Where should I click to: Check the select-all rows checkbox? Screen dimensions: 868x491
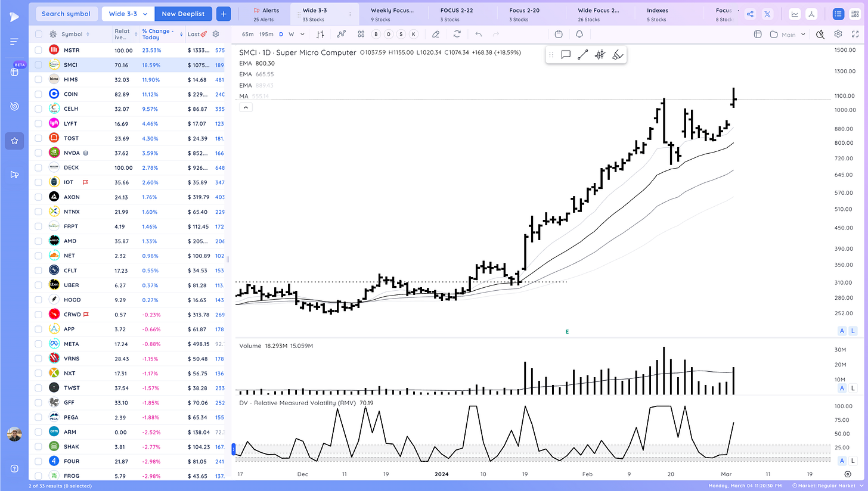(x=39, y=35)
